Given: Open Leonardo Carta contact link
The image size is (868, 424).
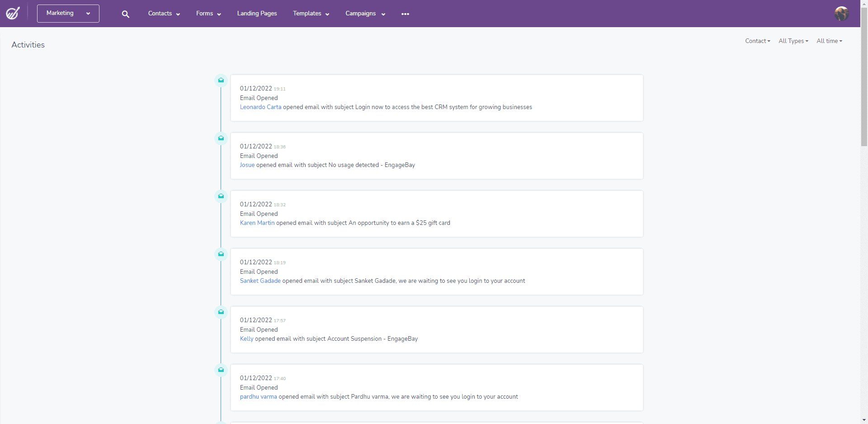Looking at the screenshot, I should click(260, 107).
